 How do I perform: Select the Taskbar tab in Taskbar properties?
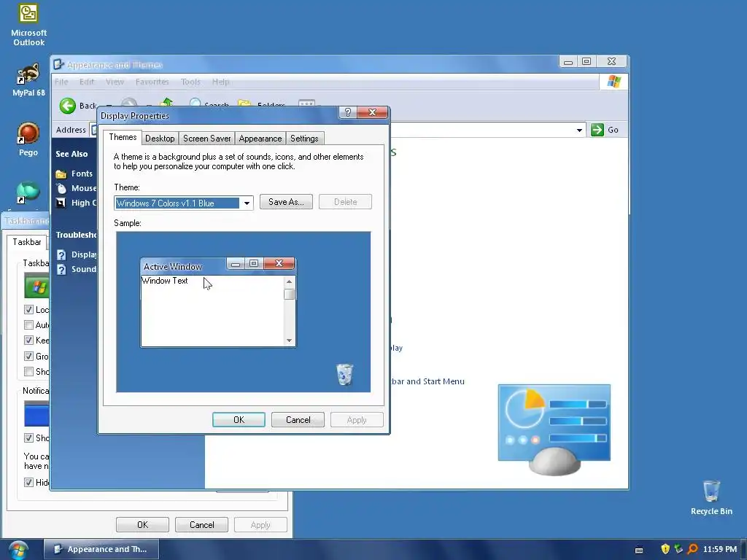(27, 242)
